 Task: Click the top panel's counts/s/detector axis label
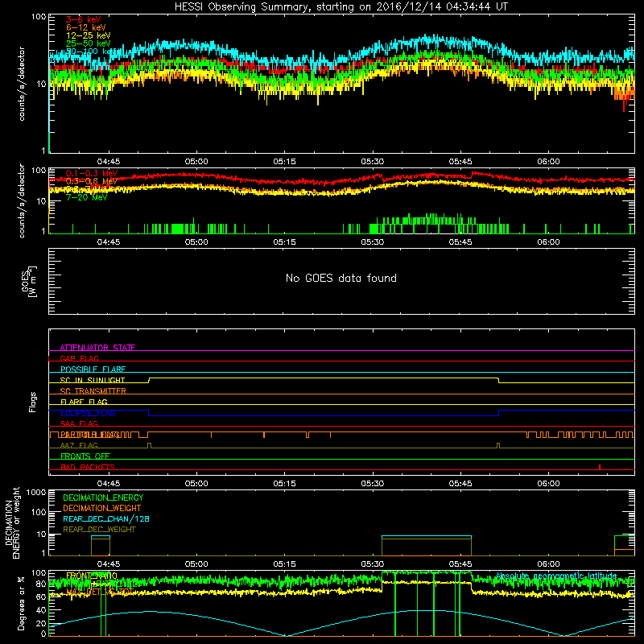point(22,84)
